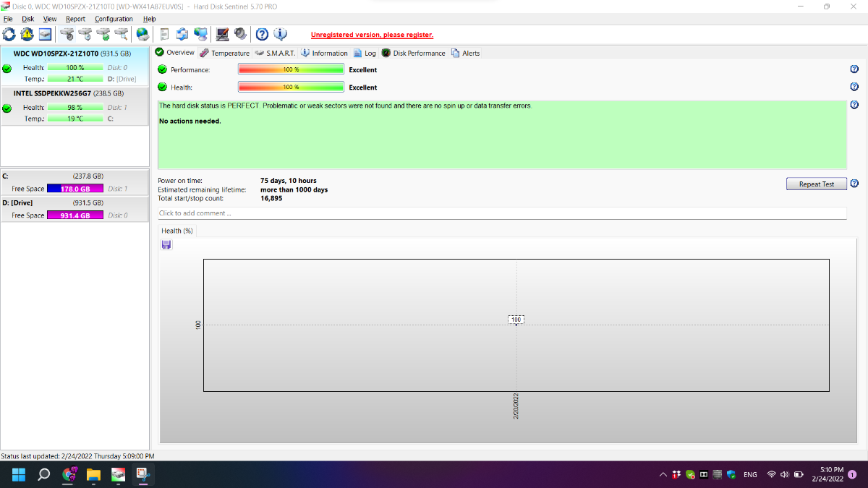Click the help icon beside Performance rating
The image size is (868, 488).
(x=854, y=69)
